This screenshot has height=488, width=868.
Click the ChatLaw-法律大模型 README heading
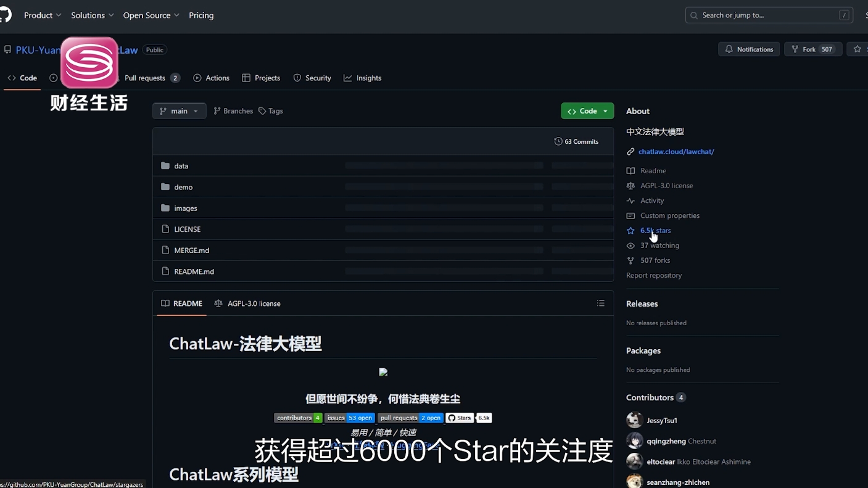click(246, 344)
